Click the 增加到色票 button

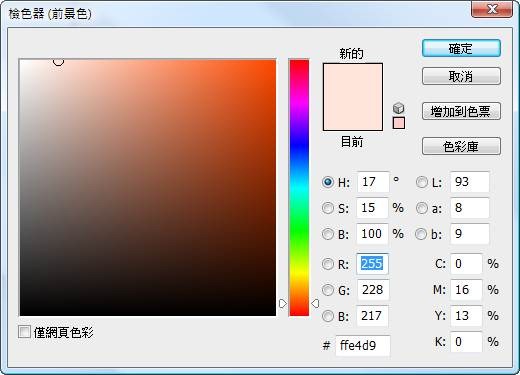point(461,111)
